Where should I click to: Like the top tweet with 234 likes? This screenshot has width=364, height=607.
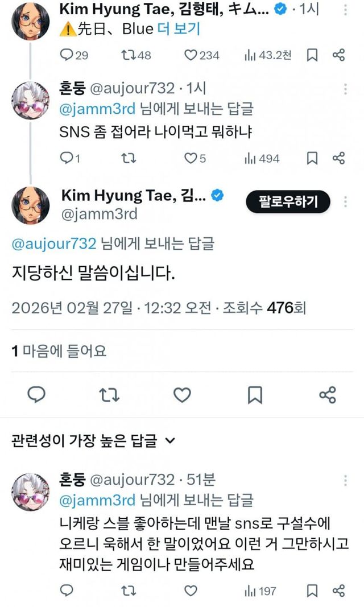pyautogui.click(x=191, y=55)
